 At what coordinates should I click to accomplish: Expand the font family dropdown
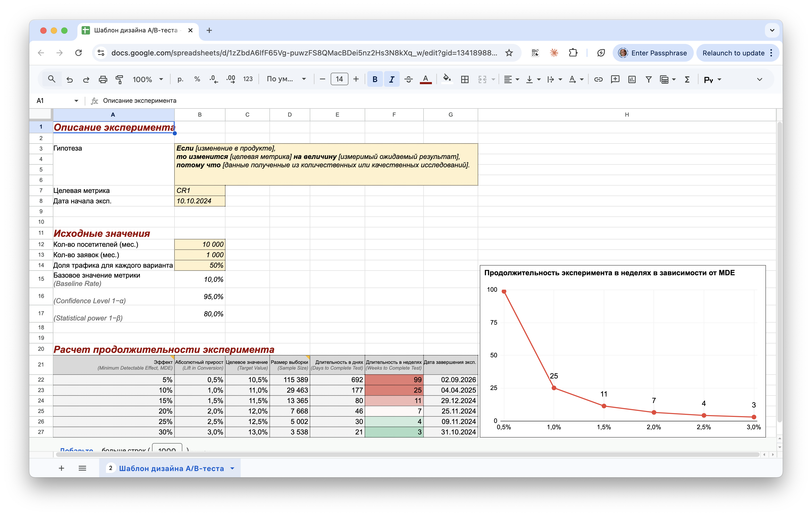tap(286, 79)
